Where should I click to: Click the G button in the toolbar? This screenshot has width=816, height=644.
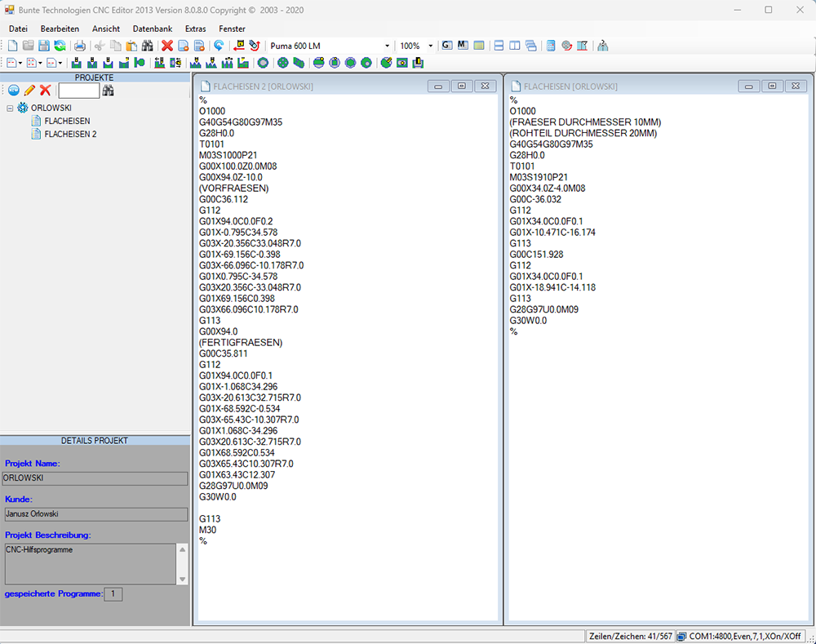(446, 45)
